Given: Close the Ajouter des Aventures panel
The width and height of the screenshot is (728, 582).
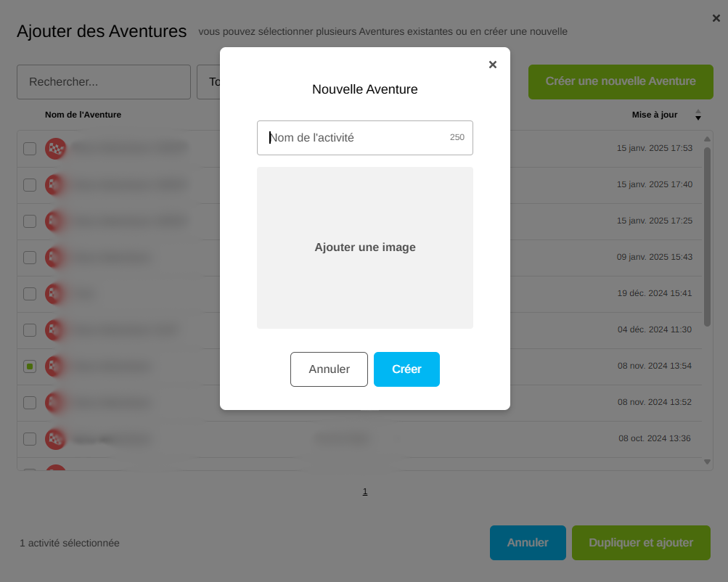Looking at the screenshot, I should [716, 18].
